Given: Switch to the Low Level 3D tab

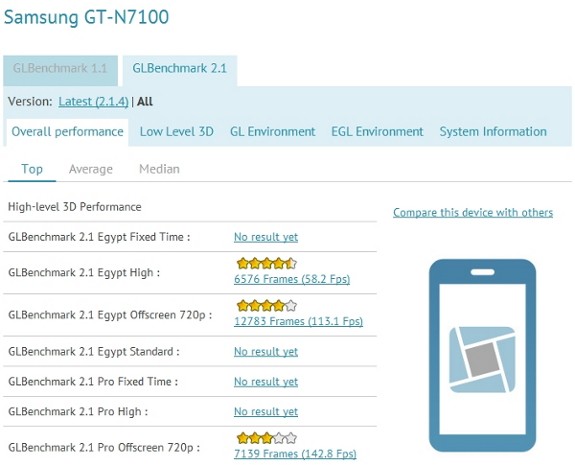Looking at the screenshot, I should [x=177, y=132].
